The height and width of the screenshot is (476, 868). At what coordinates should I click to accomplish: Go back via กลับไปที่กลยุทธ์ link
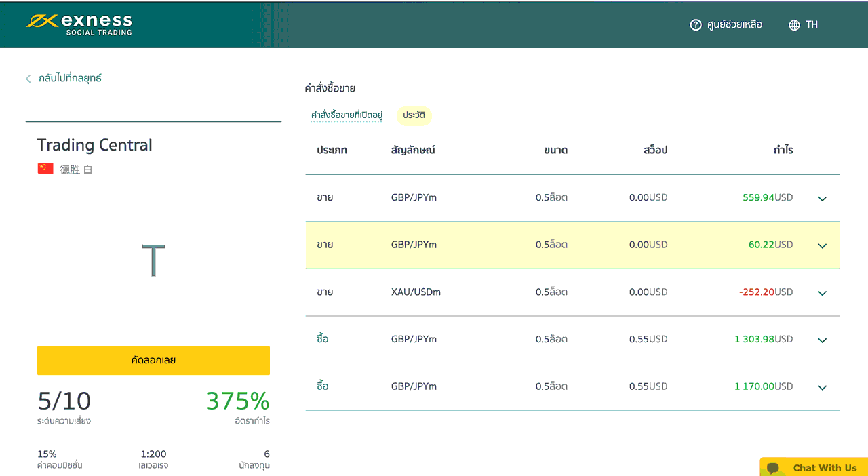point(70,78)
